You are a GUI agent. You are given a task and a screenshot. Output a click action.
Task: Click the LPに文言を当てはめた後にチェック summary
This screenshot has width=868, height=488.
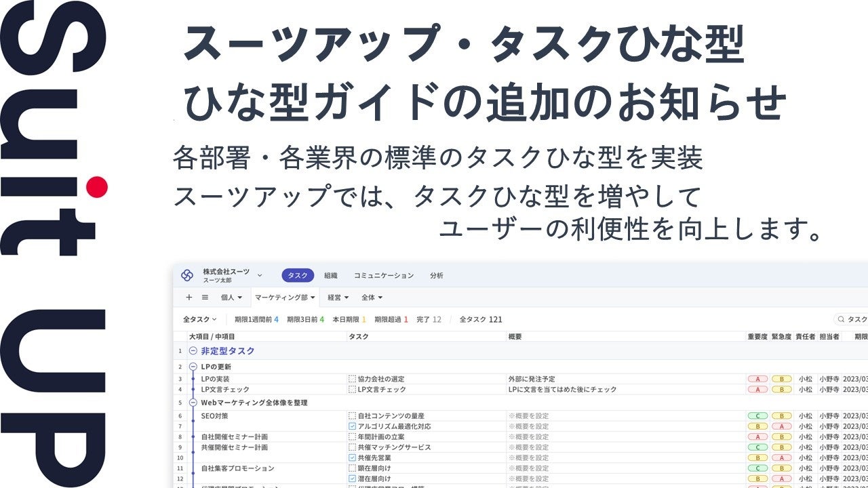[x=562, y=390]
